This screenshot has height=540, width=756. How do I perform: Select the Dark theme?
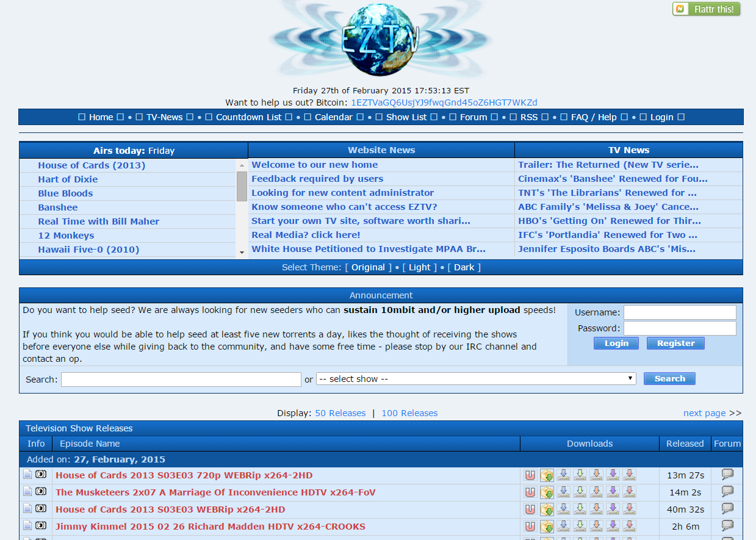pyautogui.click(x=464, y=267)
